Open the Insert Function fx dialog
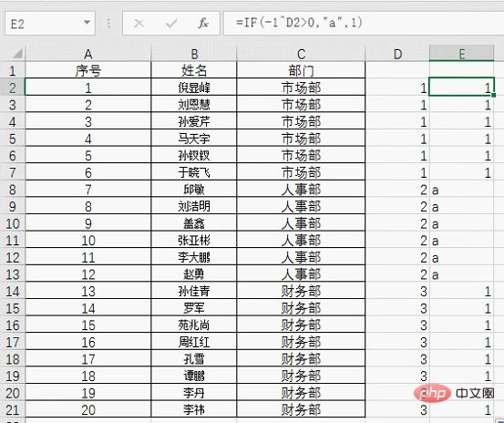The image size is (504, 423). click(203, 23)
